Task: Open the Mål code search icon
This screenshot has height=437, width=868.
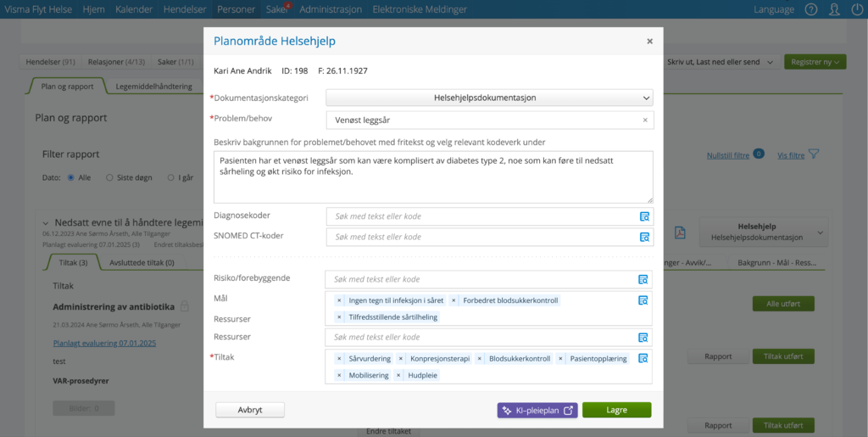Action: click(x=643, y=300)
